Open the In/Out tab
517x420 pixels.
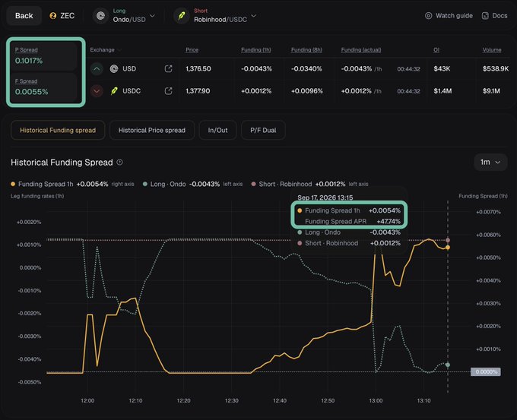pos(217,130)
